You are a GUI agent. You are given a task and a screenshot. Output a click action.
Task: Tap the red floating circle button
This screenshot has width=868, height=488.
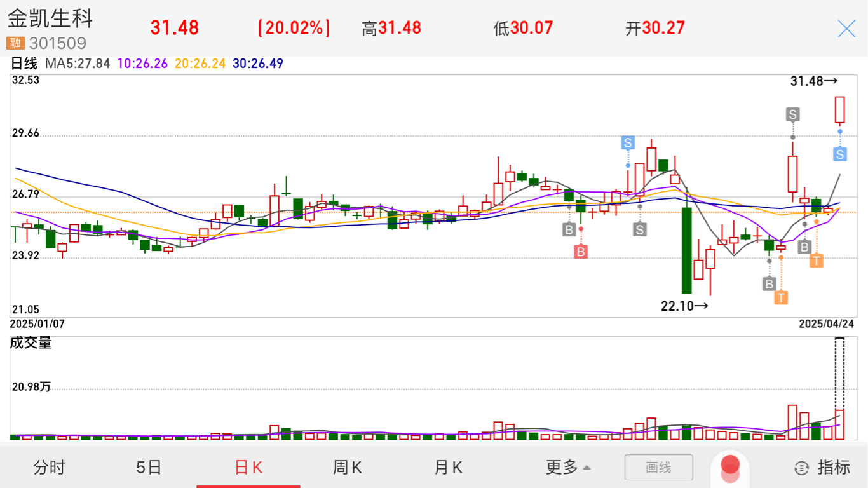coord(730,468)
